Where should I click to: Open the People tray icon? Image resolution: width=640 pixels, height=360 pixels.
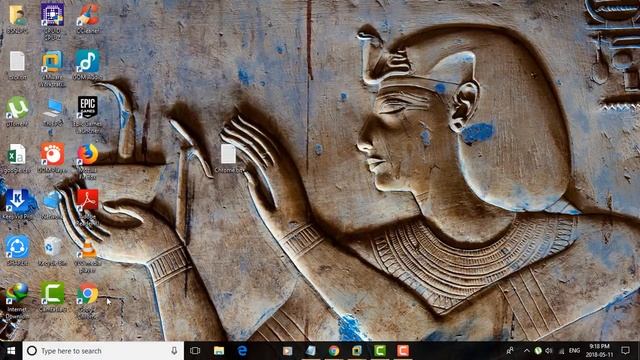point(510,351)
